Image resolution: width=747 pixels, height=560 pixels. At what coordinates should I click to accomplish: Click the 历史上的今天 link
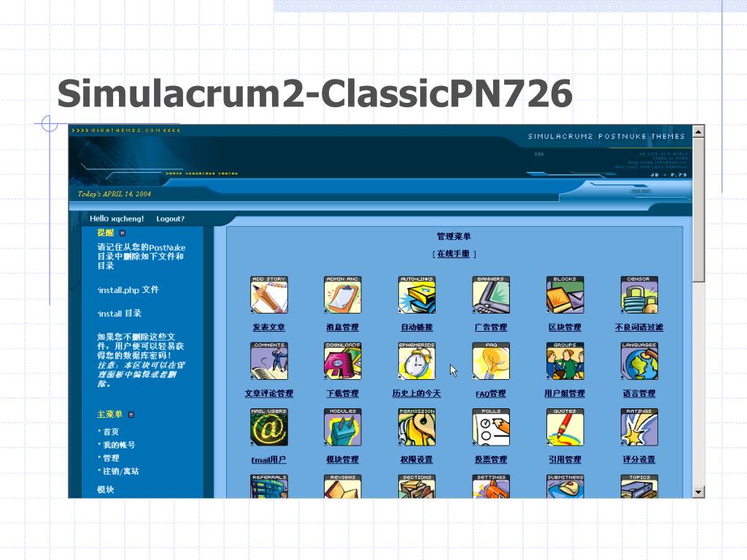417,393
